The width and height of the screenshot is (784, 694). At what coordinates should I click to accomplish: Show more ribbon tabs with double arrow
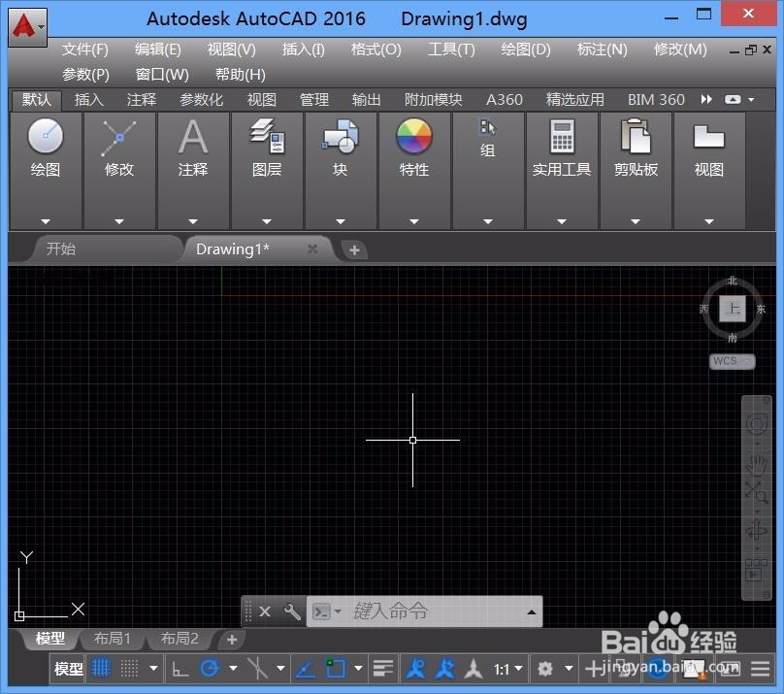[x=706, y=100]
